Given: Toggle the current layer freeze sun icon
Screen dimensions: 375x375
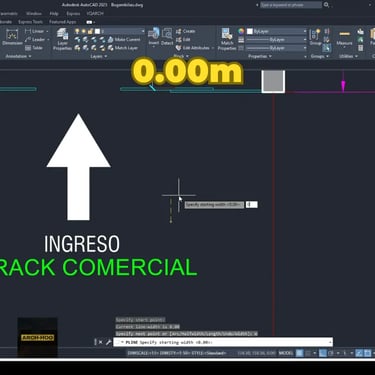Looking at the screenshot, I should tap(84, 31).
